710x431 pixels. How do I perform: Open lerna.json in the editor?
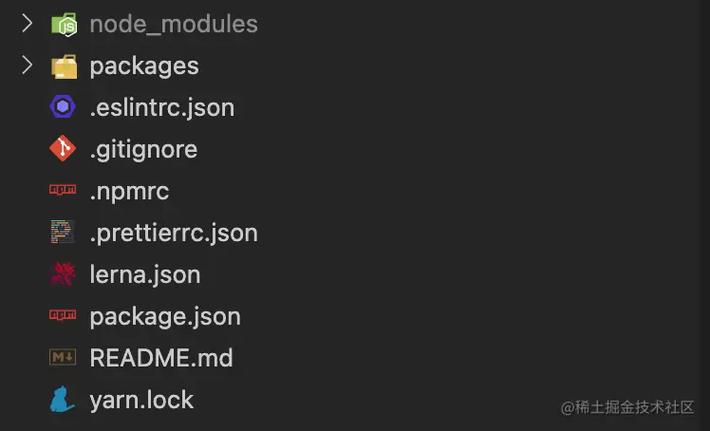click(x=145, y=275)
